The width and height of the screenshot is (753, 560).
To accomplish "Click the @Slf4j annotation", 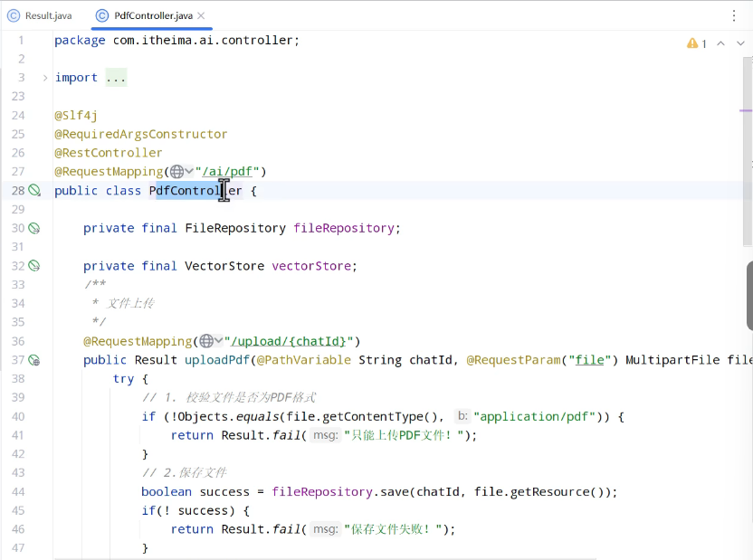I will 76,116.
